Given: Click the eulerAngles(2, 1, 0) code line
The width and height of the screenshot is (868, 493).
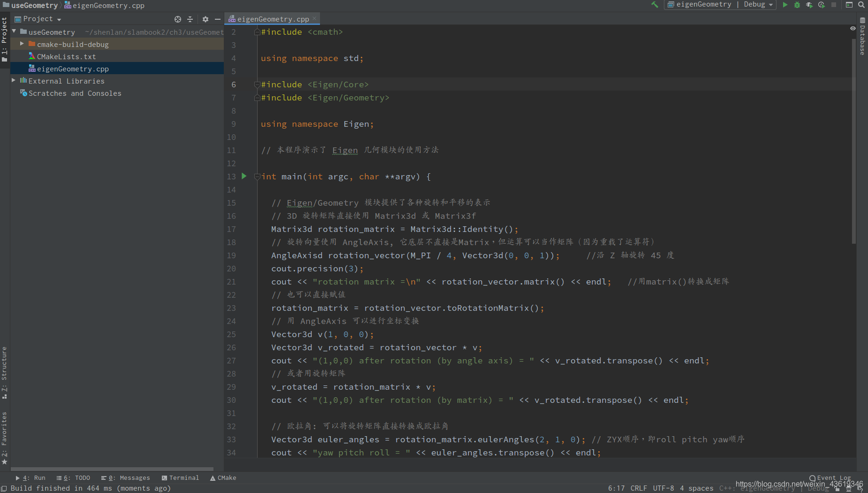Looking at the screenshot, I should coord(428,439).
